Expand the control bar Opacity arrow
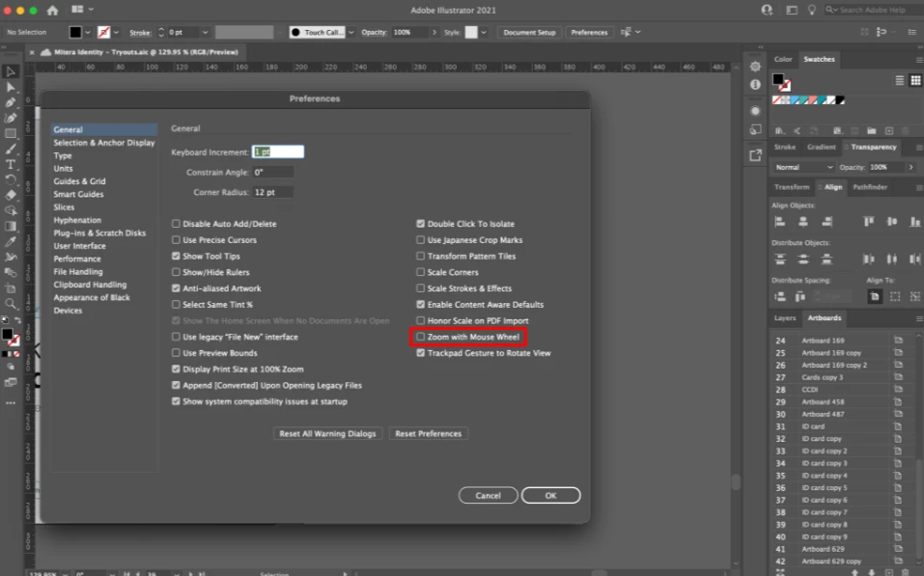Image resolution: width=924 pixels, height=576 pixels. (434, 33)
